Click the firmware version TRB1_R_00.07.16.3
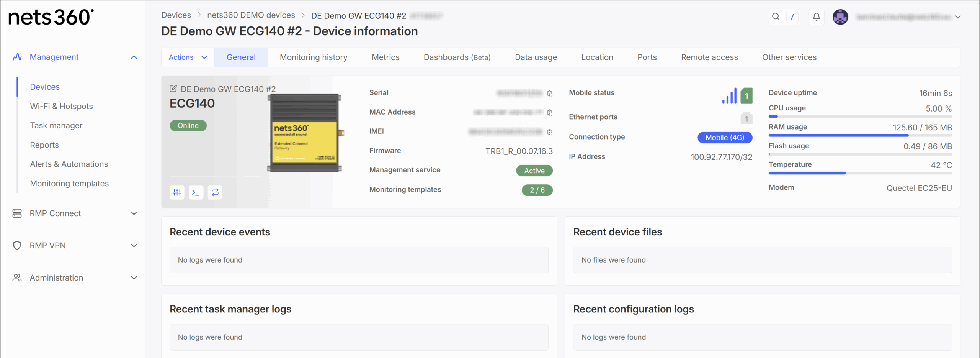 coord(519,151)
